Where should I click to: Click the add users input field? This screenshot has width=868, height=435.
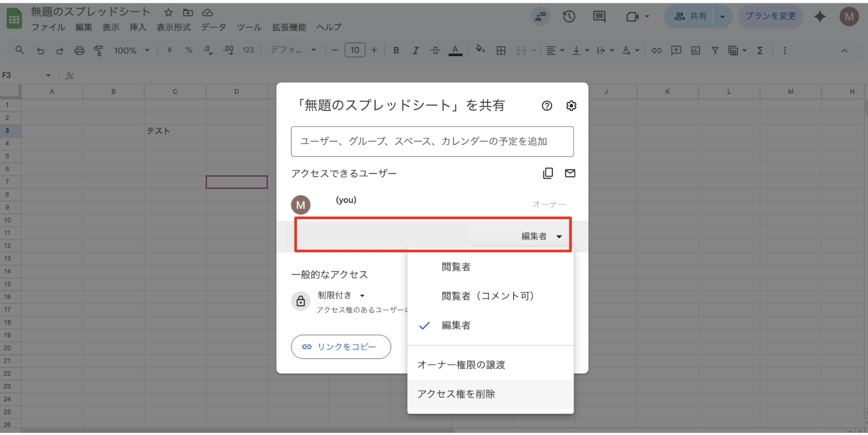[x=432, y=142]
